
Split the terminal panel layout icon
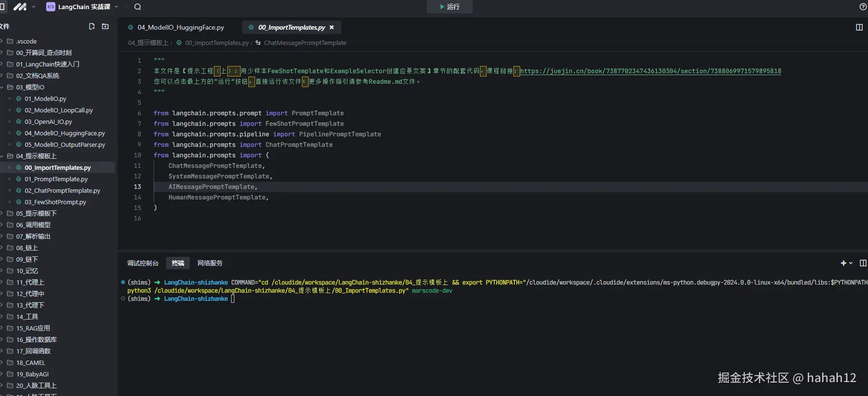pyautogui.click(x=863, y=263)
